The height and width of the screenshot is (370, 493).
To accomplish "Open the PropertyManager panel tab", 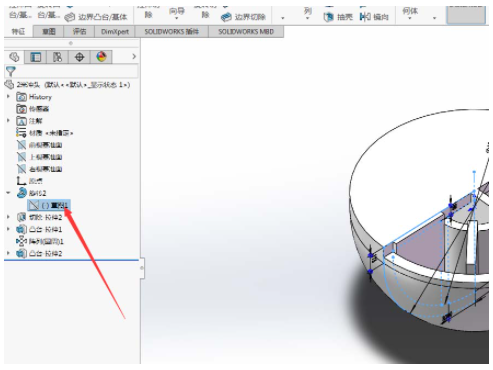I will tap(36, 57).
